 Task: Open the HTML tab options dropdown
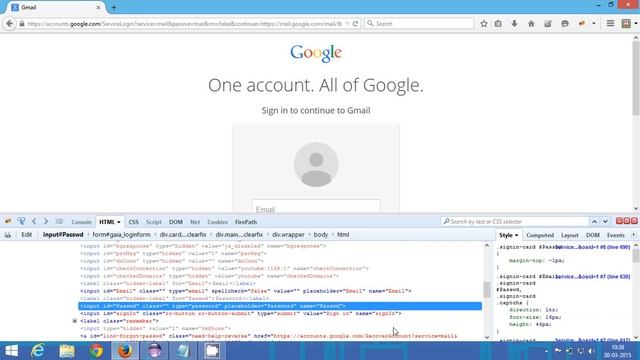coord(119,222)
